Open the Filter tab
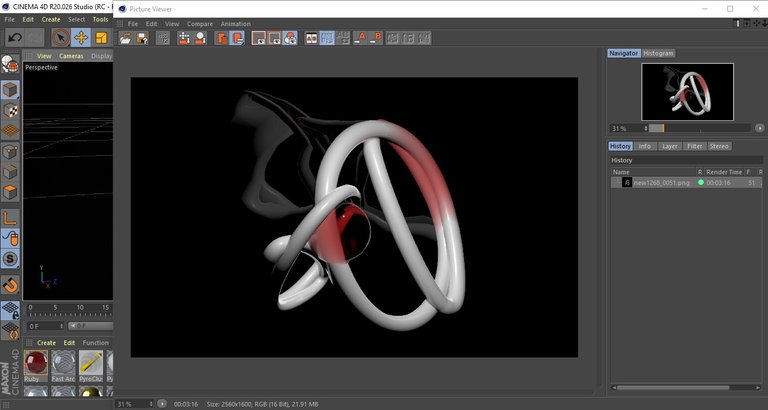This screenshot has height=410, width=768. pyautogui.click(x=694, y=146)
